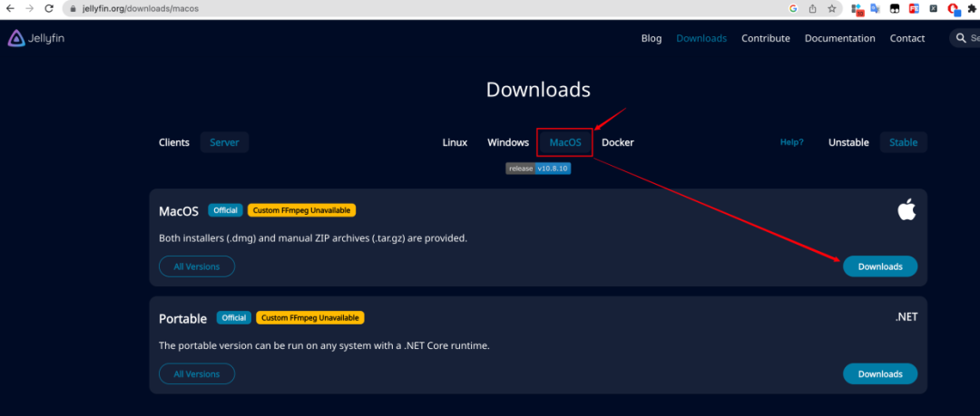Open the Extensions puzzle piece menu
This screenshot has height=416, width=980.
point(973,9)
